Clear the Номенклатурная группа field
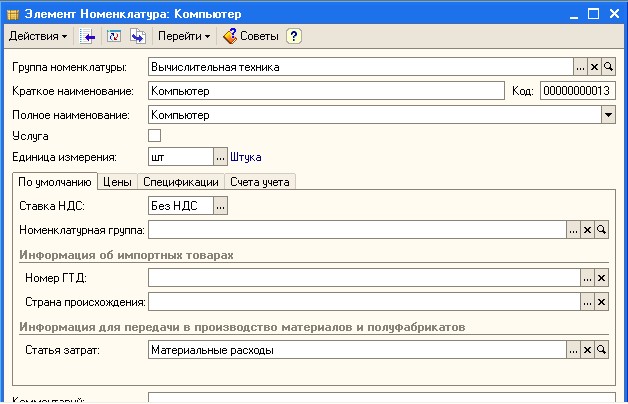628x404 pixels. click(587, 230)
